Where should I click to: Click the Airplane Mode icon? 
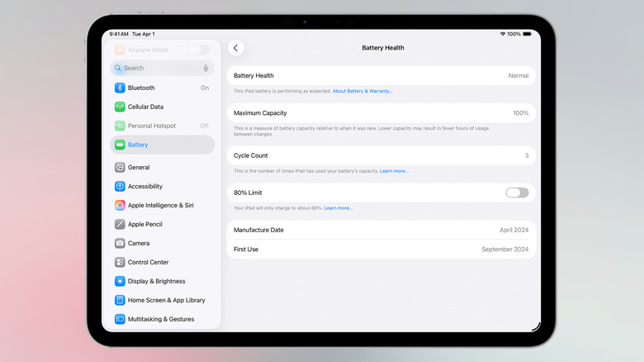(120, 50)
